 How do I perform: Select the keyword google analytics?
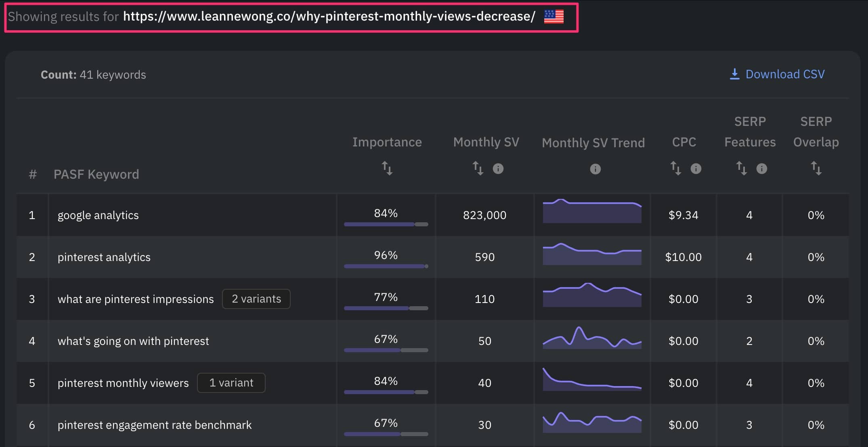click(x=98, y=215)
